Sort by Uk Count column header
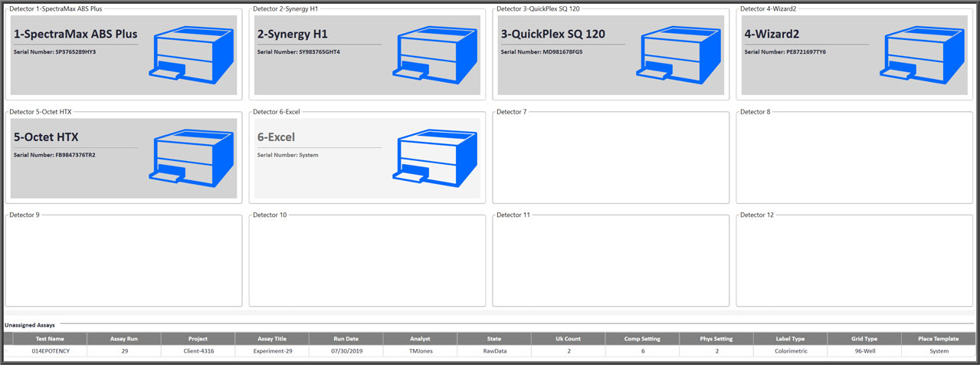The image size is (980, 365). [569, 338]
